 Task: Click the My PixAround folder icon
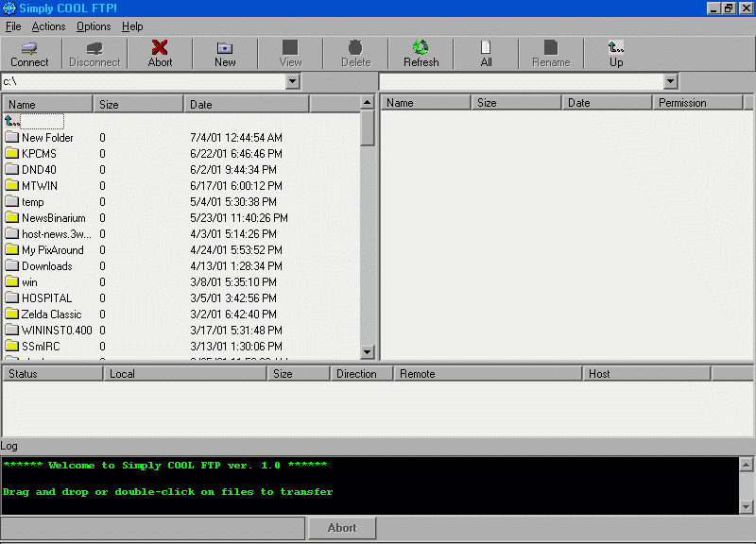point(11,249)
